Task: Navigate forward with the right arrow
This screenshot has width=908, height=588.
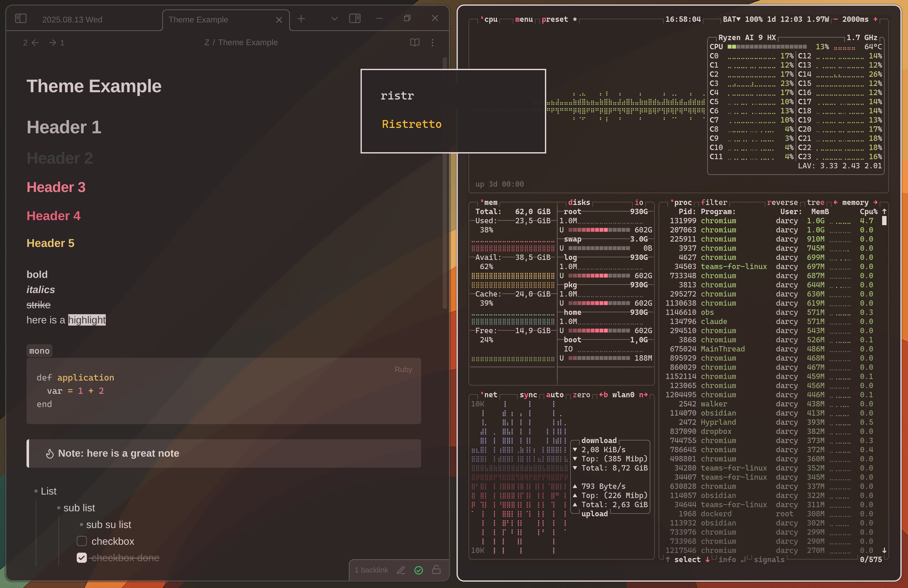Action: (x=53, y=42)
